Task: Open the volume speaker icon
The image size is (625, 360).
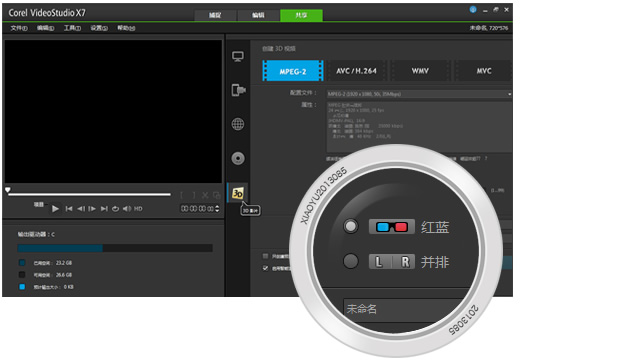Action: tap(126, 209)
